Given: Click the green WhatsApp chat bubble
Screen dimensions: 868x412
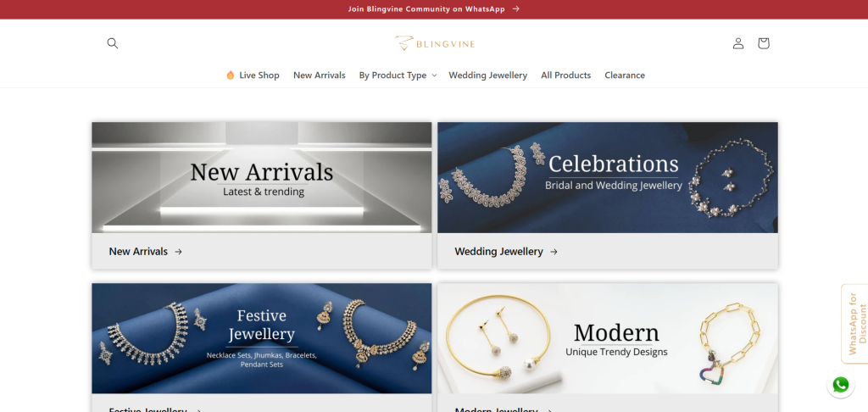Looking at the screenshot, I should (x=840, y=385).
